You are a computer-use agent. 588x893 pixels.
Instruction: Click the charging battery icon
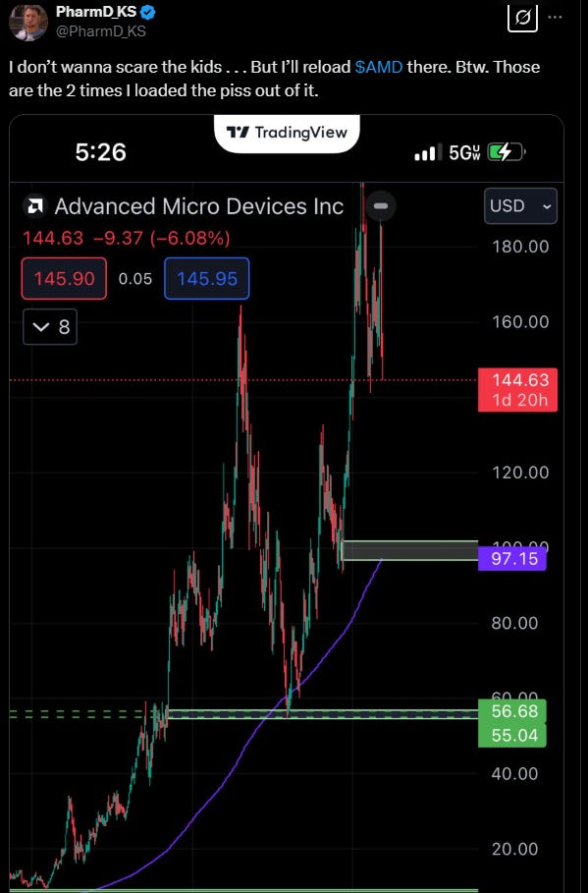508,152
